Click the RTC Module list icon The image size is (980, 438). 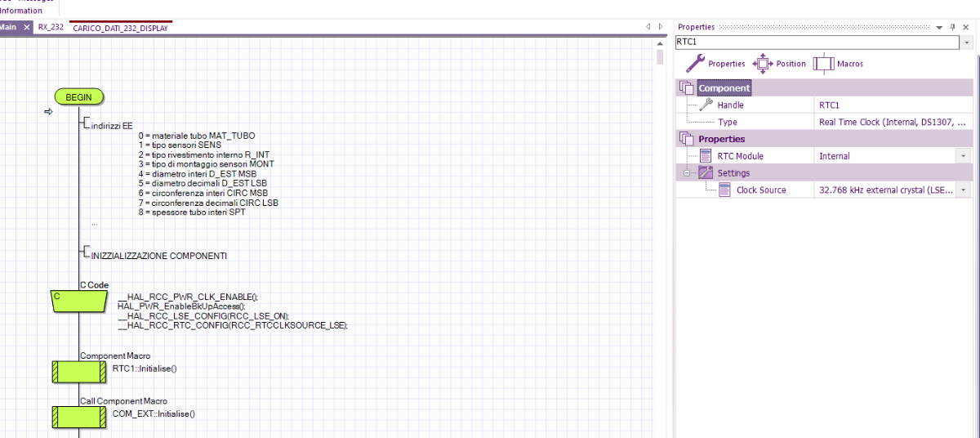(706, 156)
